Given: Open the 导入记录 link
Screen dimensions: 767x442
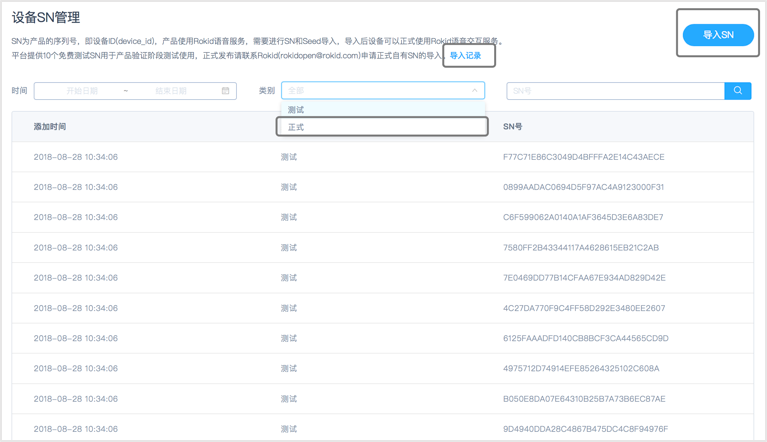Looking at the screenshot, I should pos(465,56).
